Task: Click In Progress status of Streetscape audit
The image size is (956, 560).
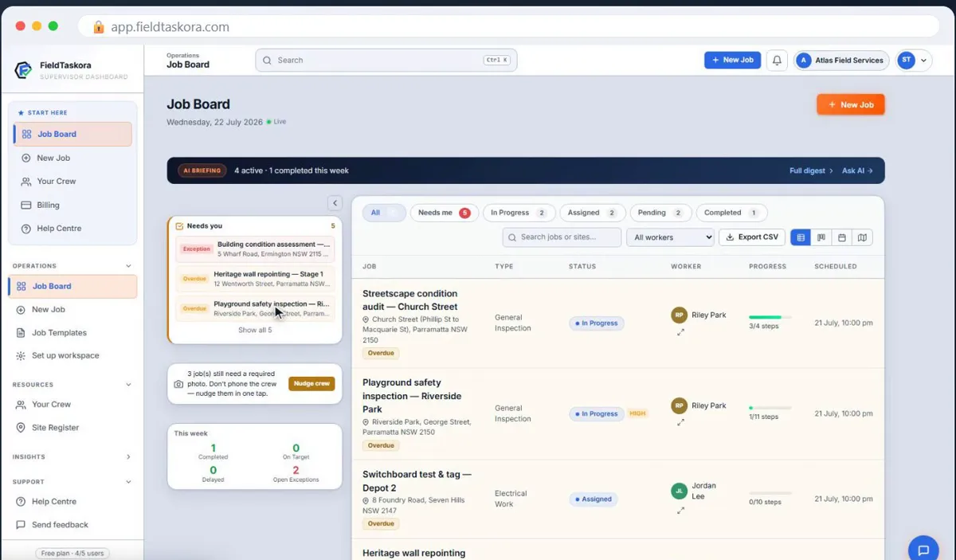Action: click(x=597, y=323)
